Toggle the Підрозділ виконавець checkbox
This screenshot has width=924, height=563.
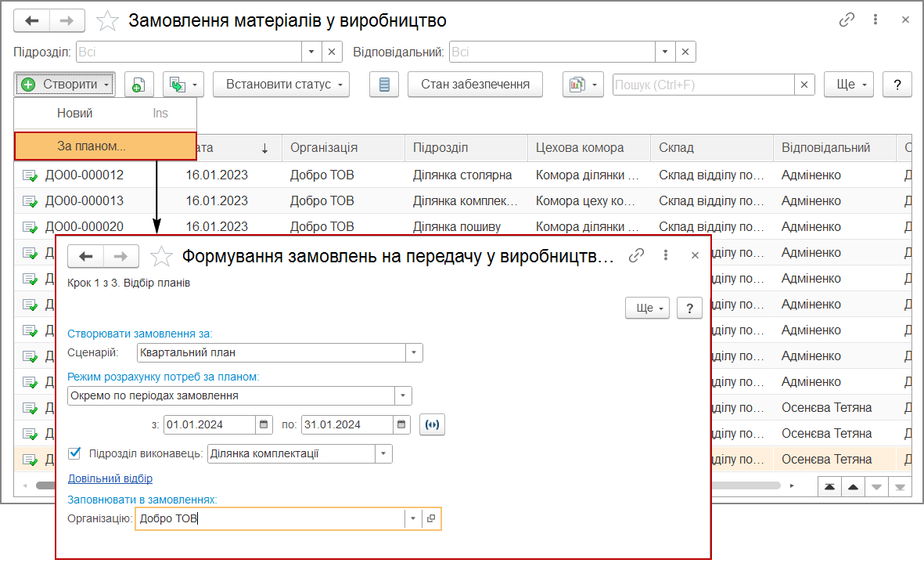pos(75,453)
